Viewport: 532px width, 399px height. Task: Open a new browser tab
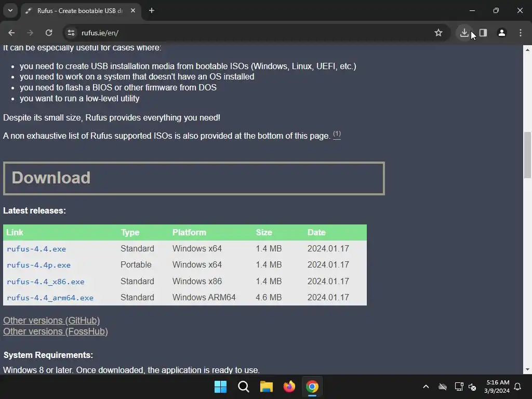[x=152, y=10]
